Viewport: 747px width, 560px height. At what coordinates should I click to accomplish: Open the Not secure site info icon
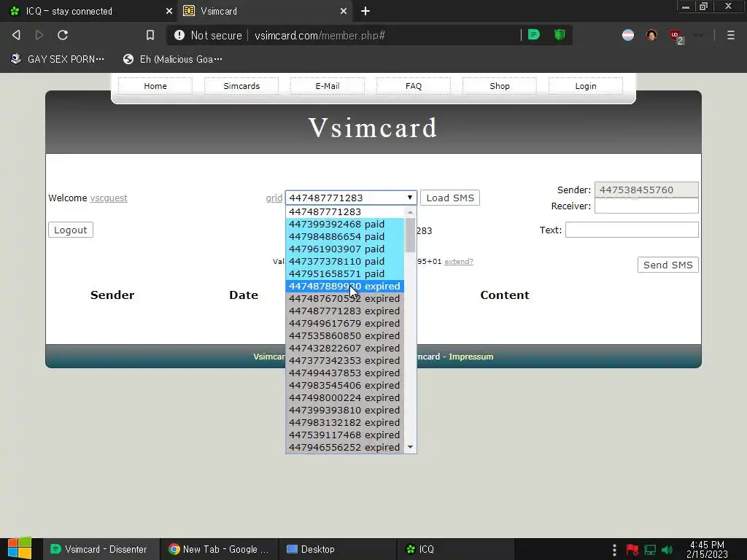tap(179, 35)
